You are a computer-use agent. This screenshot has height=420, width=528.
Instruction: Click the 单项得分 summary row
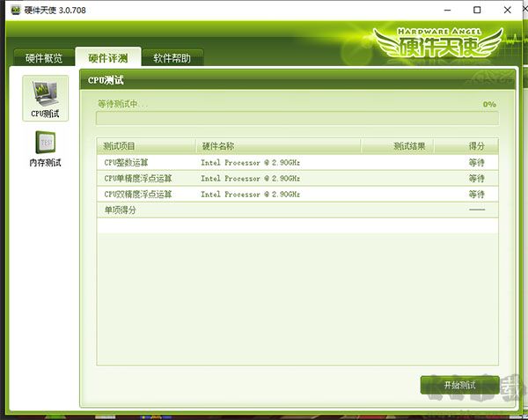(x=297, y=210)
